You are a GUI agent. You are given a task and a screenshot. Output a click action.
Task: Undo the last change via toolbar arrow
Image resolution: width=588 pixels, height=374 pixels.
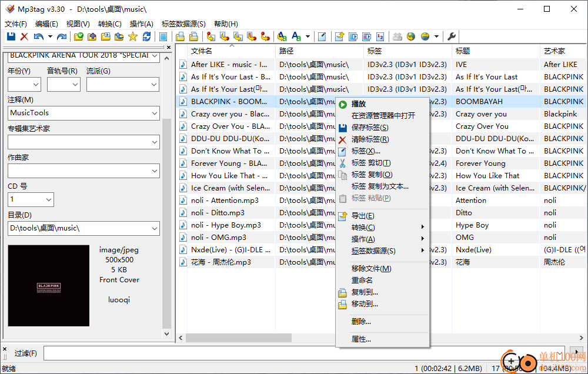click(x=38, y=36)
